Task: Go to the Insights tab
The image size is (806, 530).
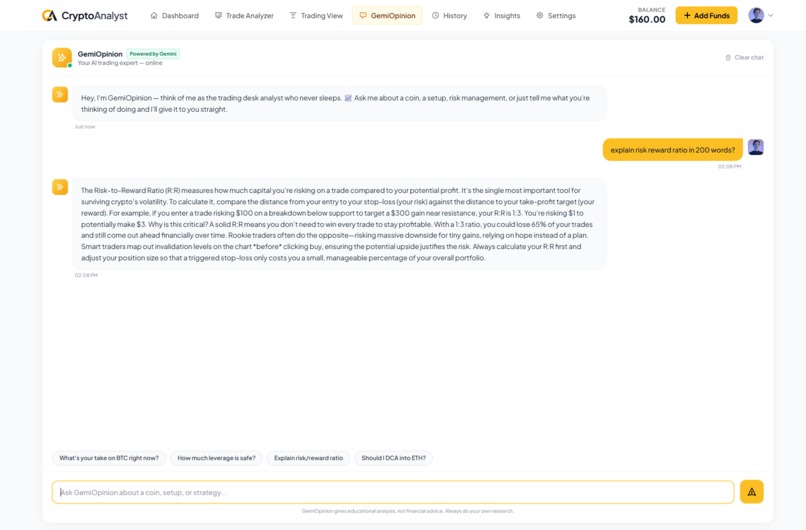Action: pyautogui.click(x=502, y=15)
